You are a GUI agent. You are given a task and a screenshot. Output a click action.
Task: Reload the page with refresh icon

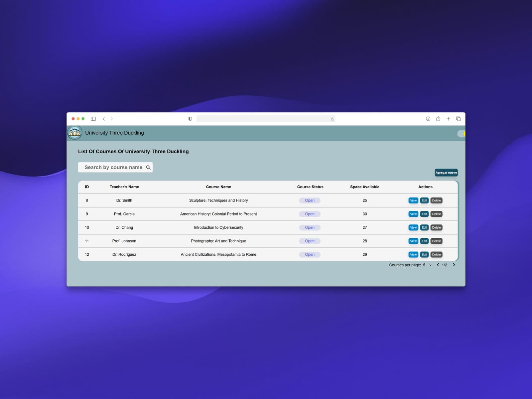click(332, 119)
